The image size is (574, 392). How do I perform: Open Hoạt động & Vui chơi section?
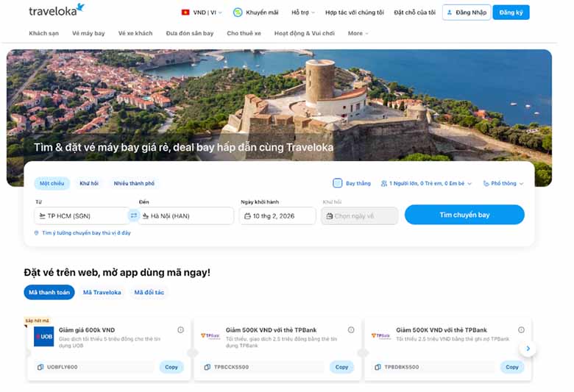point(304,33)
